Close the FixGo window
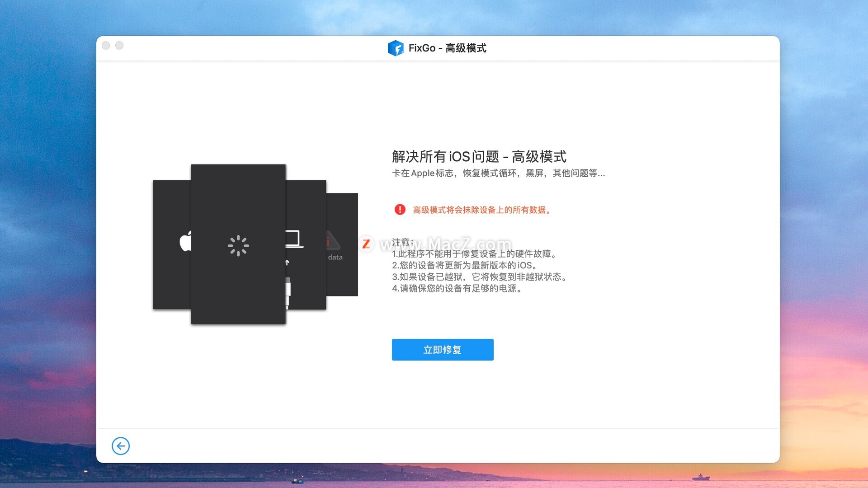 [106, 46]
